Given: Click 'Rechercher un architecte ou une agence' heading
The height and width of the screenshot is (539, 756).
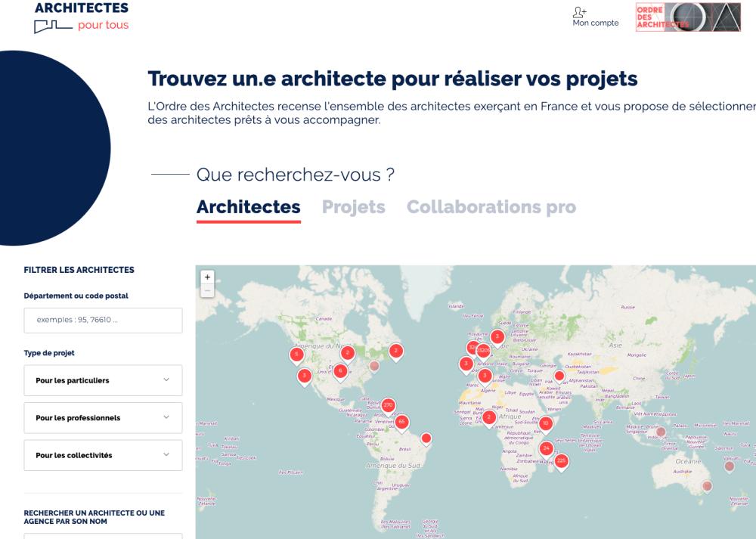Looking at the screenshot, I should 94,517.
